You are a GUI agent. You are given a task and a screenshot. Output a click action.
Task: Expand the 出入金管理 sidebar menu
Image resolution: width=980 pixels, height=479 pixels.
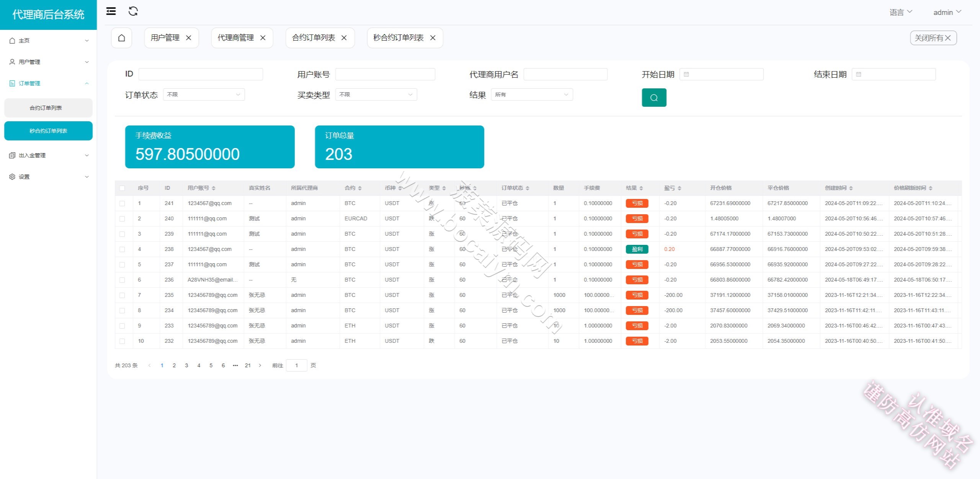(x=49, y=155)
